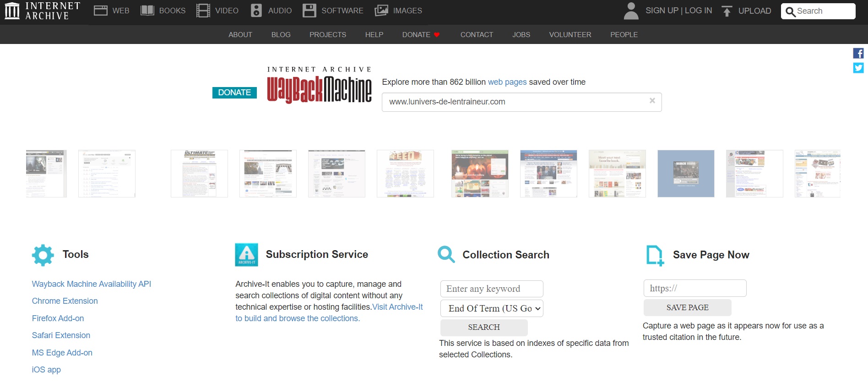Click the teal DONATE button
This screenshot has width=868, height=383.
pos(234,93)
